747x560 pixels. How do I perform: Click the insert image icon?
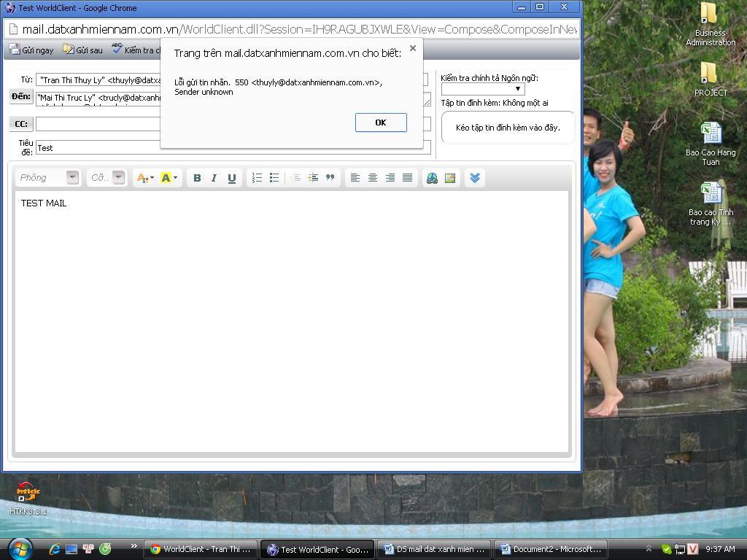point(449,178)
